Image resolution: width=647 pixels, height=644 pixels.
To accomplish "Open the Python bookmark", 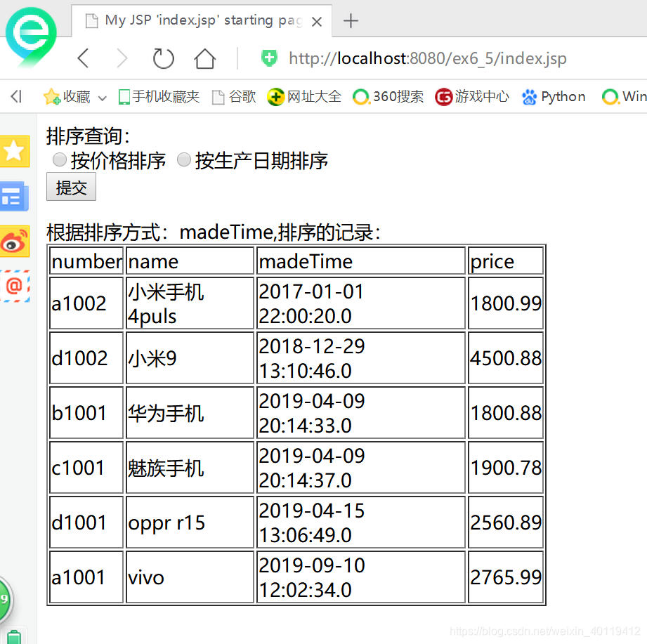I will [554, 96].
